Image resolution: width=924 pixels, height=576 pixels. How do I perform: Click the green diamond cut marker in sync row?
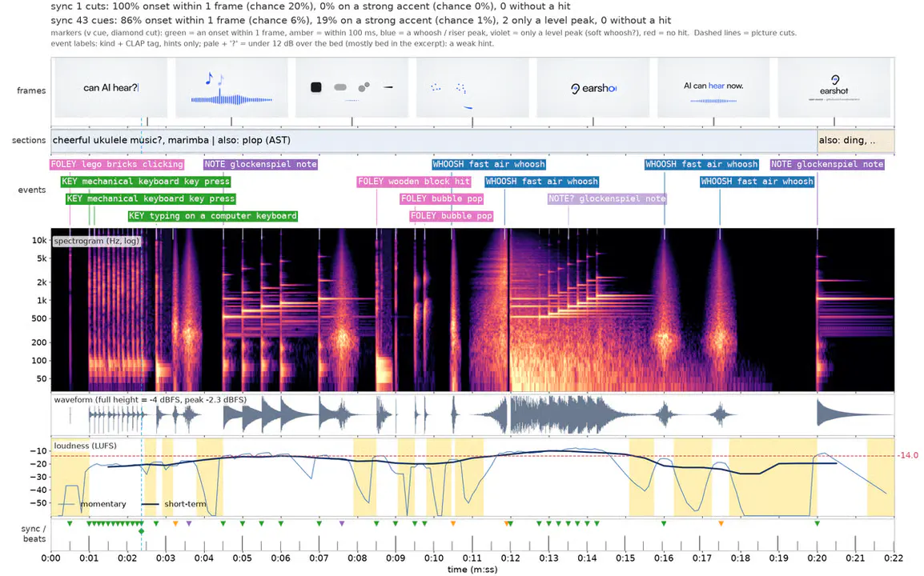click(141, 531)
